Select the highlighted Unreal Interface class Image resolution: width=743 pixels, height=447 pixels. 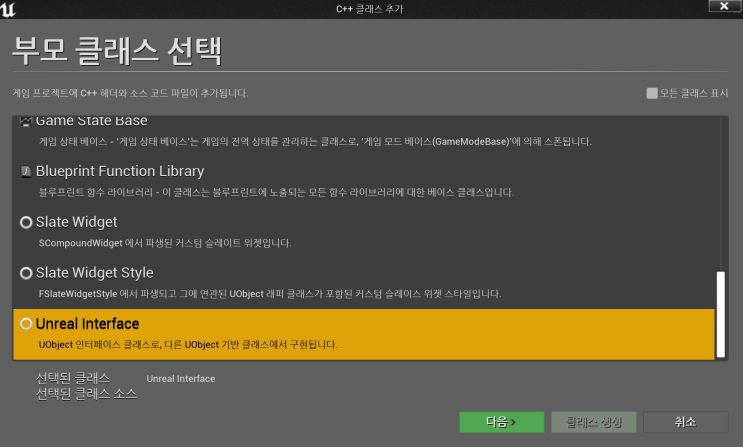(x=364, y=334)
